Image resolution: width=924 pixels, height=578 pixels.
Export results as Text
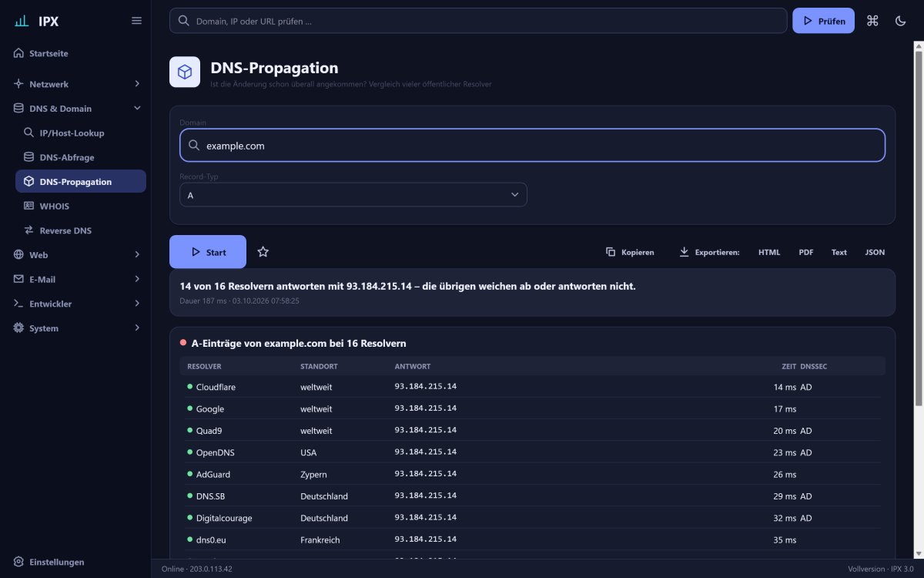[x=839, y=252]
